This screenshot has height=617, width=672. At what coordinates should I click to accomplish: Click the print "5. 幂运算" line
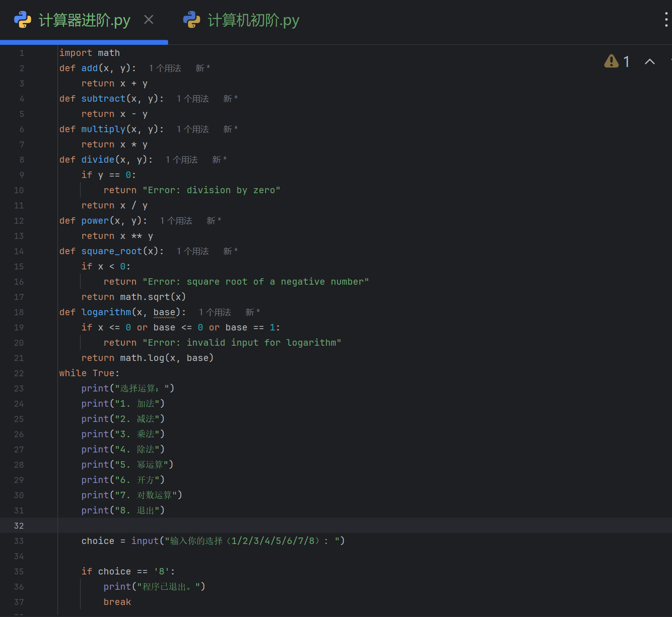127,465
